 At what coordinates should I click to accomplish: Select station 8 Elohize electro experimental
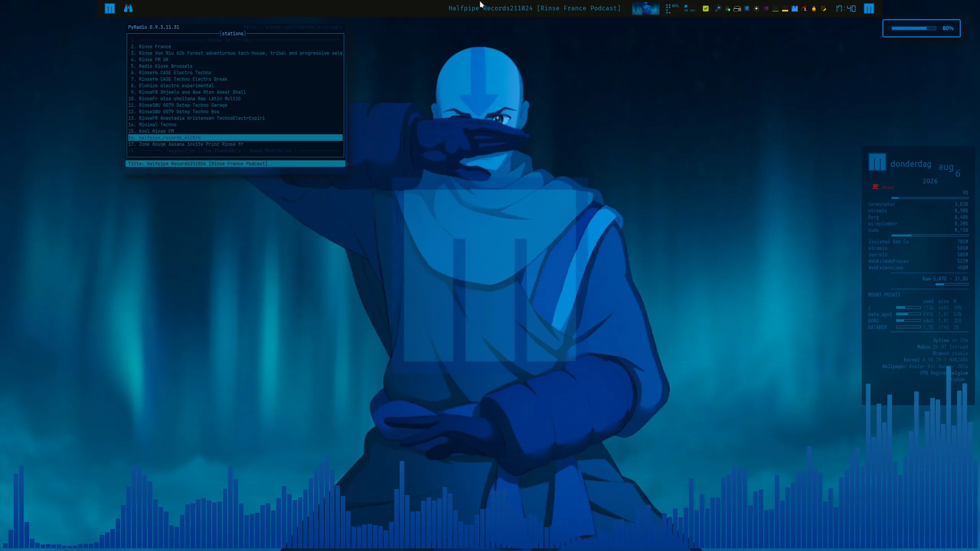click(235, 86)
